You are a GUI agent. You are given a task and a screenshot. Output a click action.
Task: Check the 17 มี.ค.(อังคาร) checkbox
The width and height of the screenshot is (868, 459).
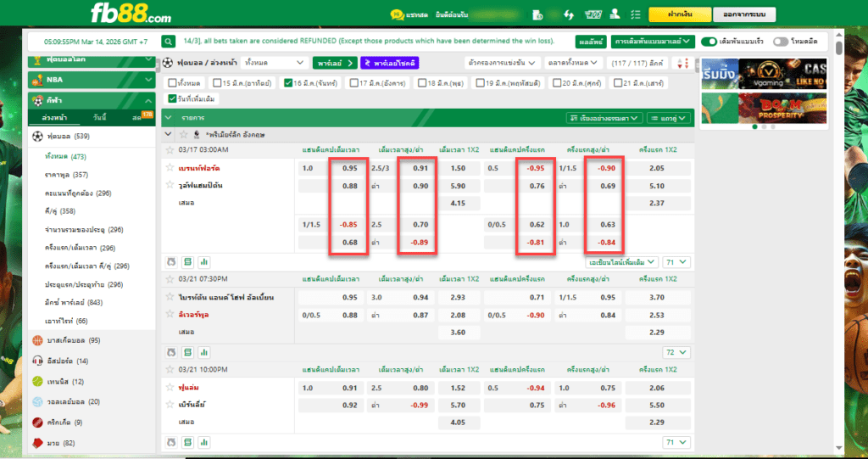[353, 83]
